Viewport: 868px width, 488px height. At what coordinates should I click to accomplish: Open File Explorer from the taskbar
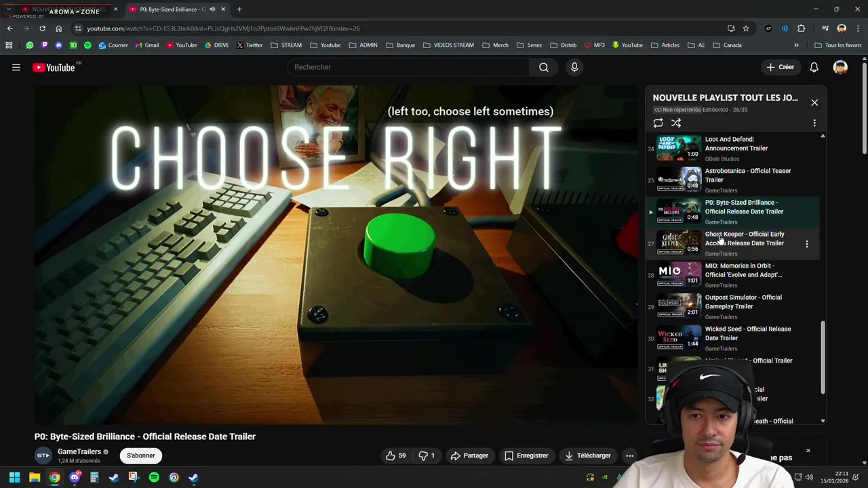35,478
